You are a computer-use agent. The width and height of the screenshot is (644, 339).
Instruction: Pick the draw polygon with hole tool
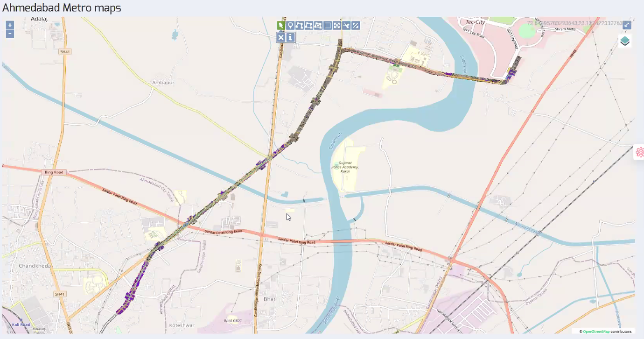tap(318, 25)
